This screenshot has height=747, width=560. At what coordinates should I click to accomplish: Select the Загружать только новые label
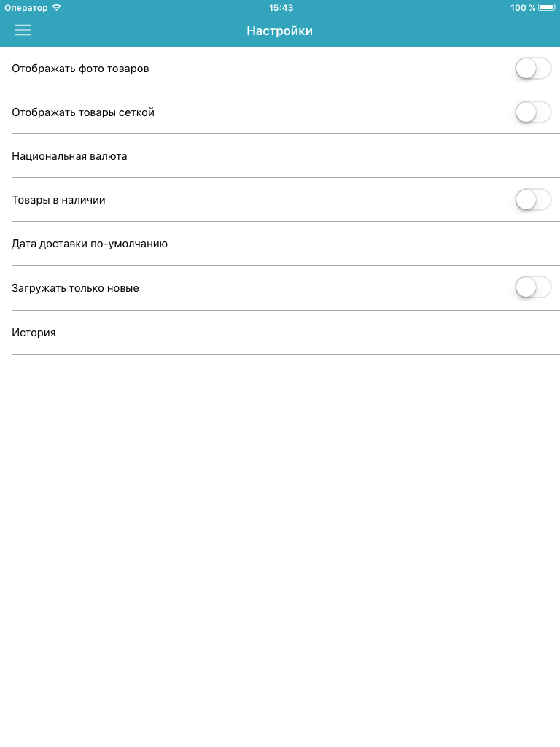point(75,288)
